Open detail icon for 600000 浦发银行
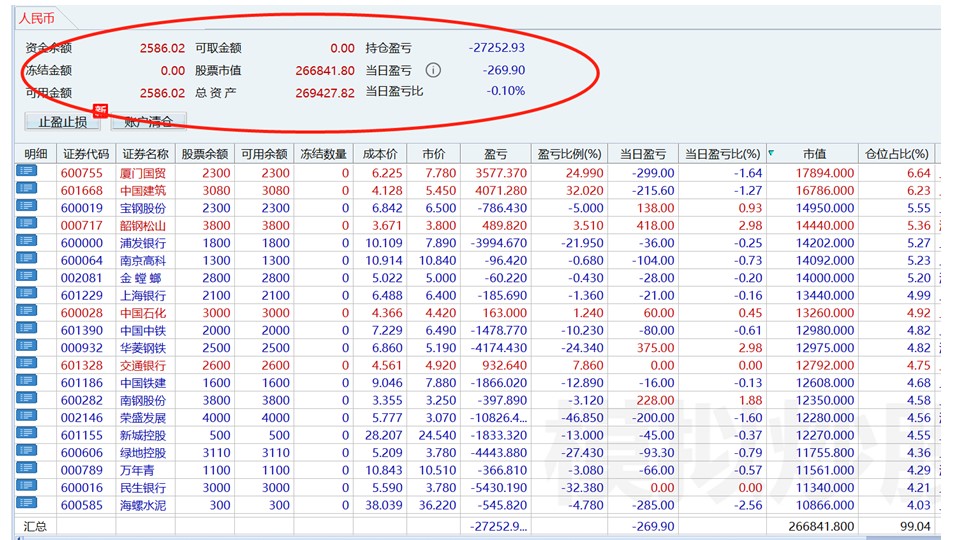Viewport: 960px width, 540px height. click(26, 241)
